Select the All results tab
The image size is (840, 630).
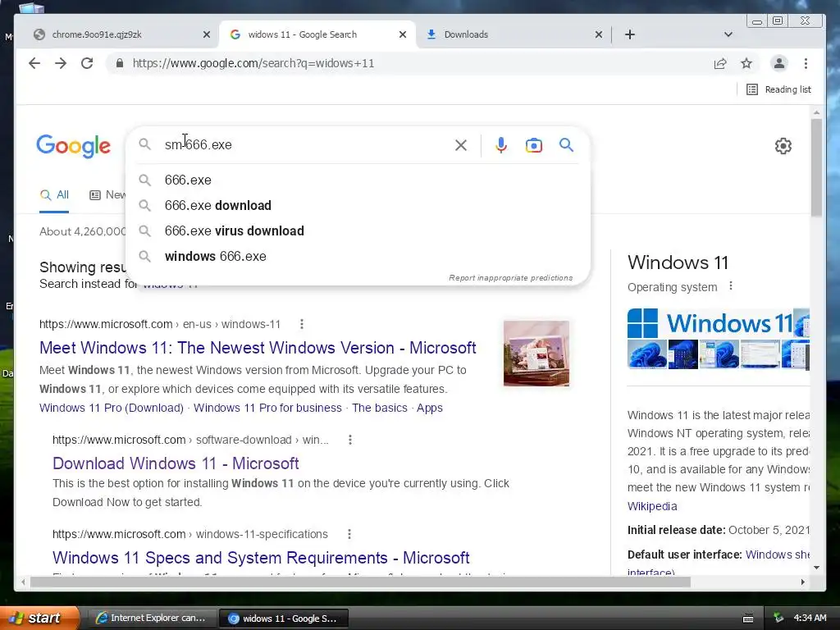click(54, 195)
